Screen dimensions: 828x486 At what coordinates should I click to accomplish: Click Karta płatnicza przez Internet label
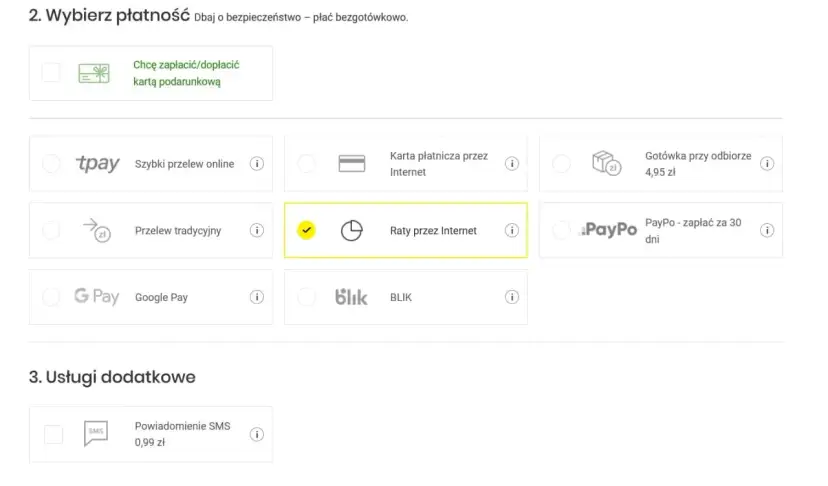[438, 164]
